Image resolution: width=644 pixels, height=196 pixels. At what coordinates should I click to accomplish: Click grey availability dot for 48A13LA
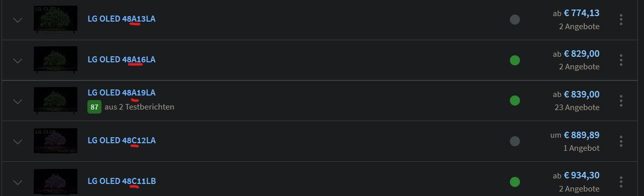[x=514, y=20]
